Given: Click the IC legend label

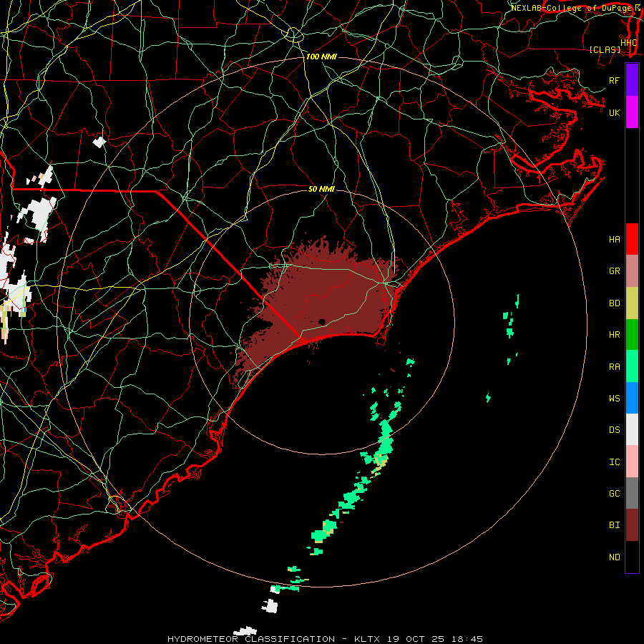Looking at the screenshot, I should coord(614,462).
